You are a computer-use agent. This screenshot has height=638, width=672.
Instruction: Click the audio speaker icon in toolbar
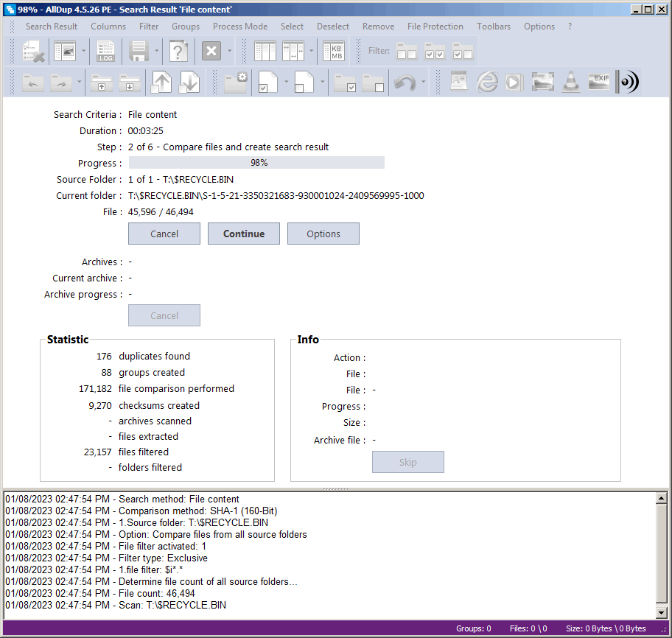click(627, 82)
